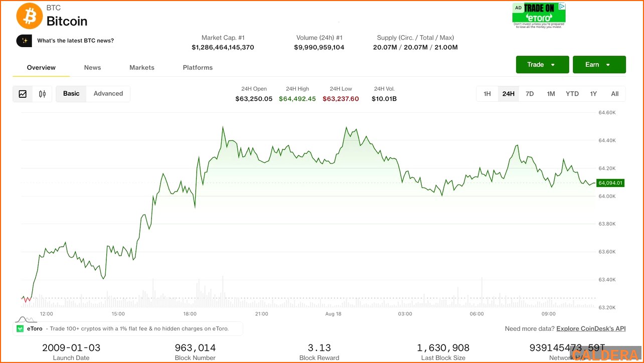
Task: Click the 24H Vol. value $10.01B
Action: point(384,99)
